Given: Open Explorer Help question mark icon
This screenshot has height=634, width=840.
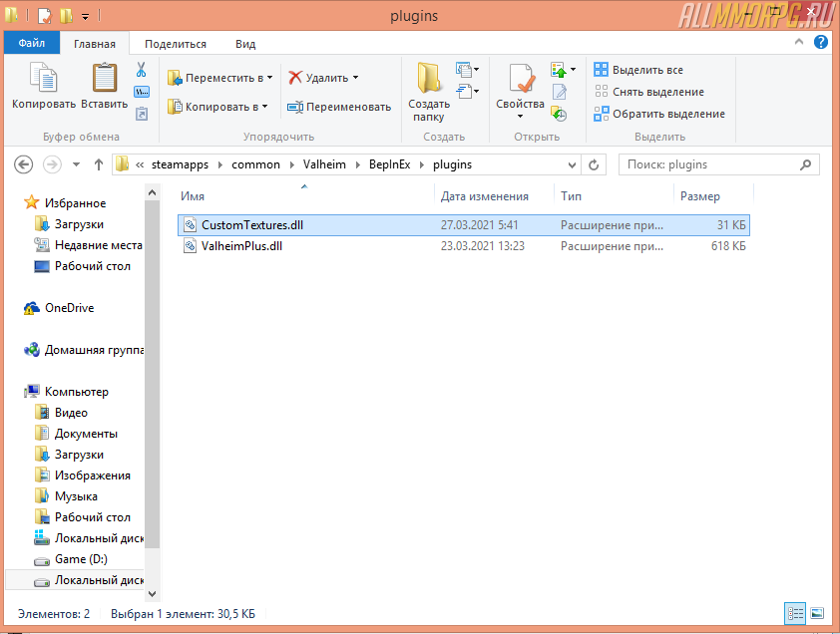Looking at the screenshot, I should pos(821,42).
